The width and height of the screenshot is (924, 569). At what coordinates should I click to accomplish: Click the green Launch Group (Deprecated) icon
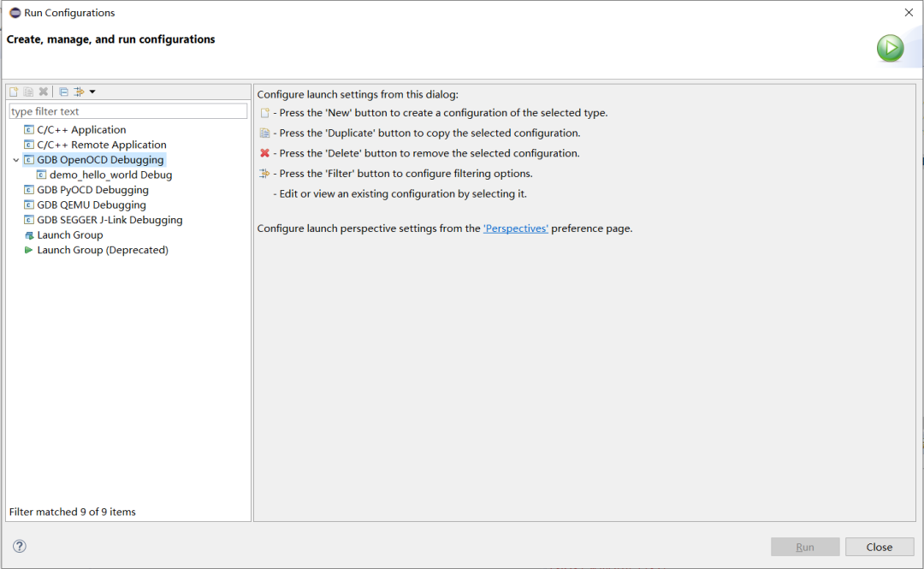[x=28, y=250]
